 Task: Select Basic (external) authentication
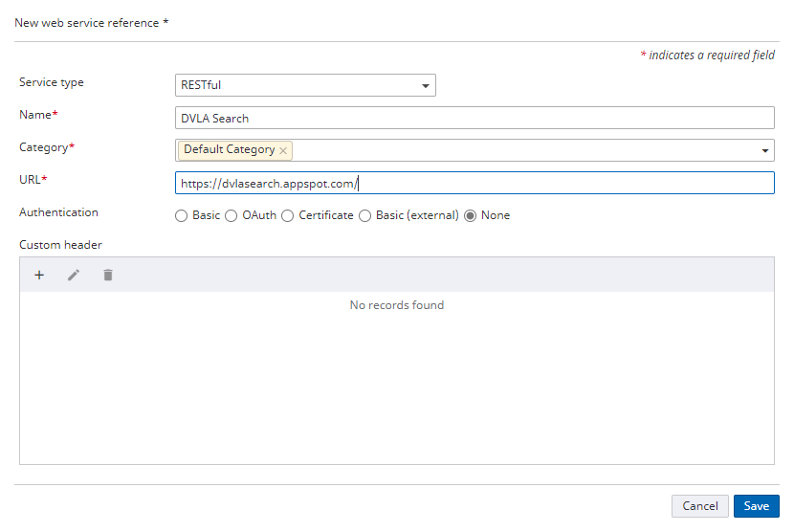click(364, 216)
